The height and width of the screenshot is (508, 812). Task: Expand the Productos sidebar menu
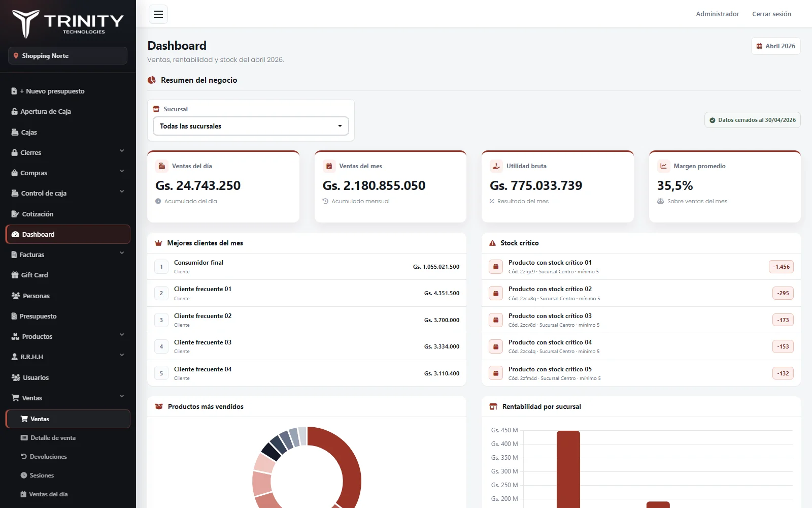(68, 336)
